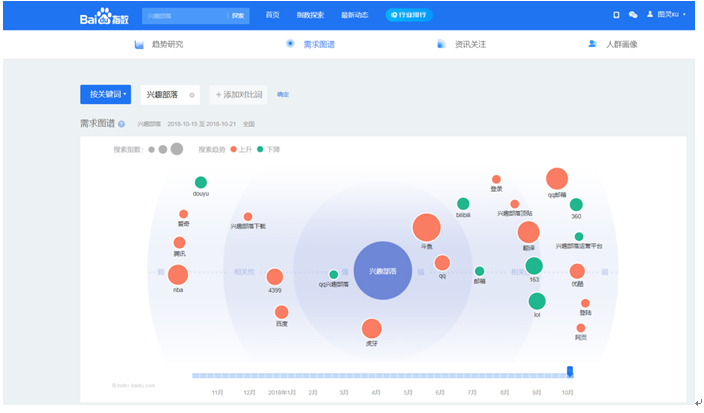Click the 全国 region text

tap(249, 124)
